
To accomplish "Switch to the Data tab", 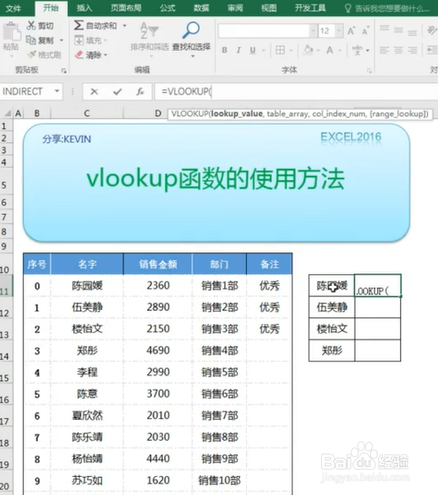I will coord(202,8).
